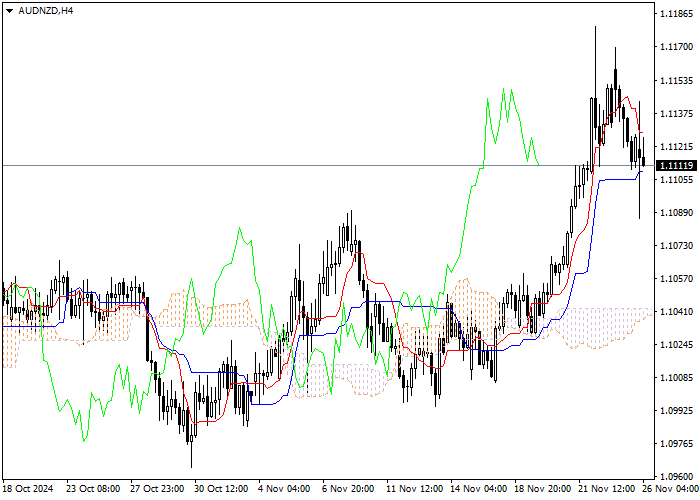Click the 14 Nov 04:00 time label
This screenshot has height=500, width=700.
[479, 489]
